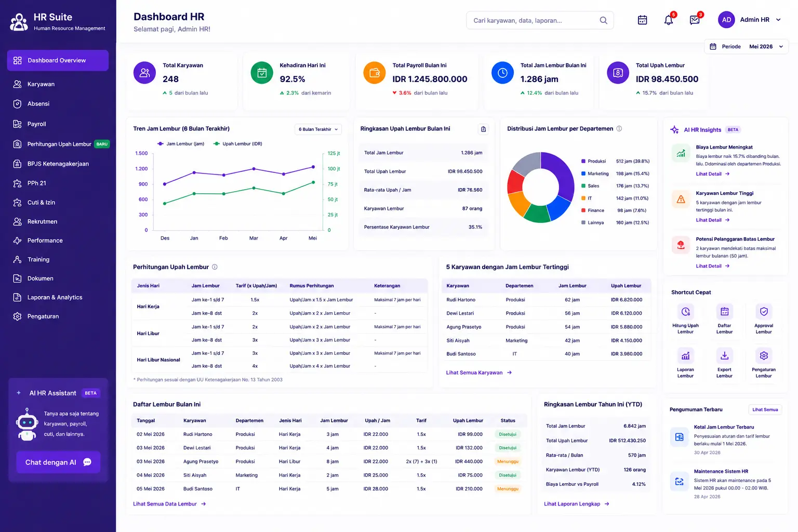
Task: Open the Periode Mei 2026 dropdown
Action: [x=747, y=47]
